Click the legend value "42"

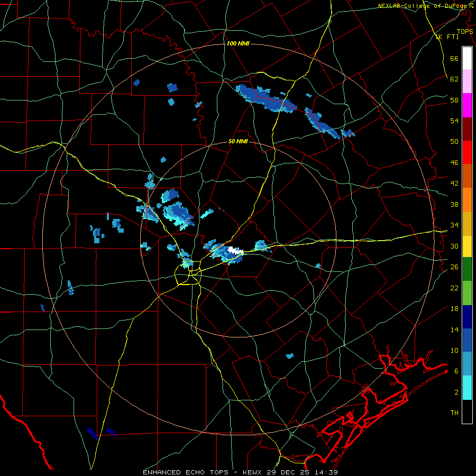454,183
